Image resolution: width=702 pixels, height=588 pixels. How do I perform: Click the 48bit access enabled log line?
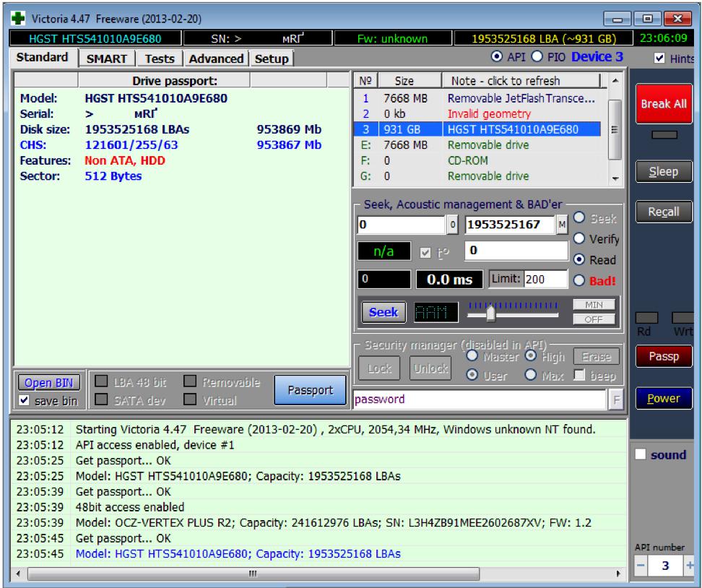click(130, 507)
